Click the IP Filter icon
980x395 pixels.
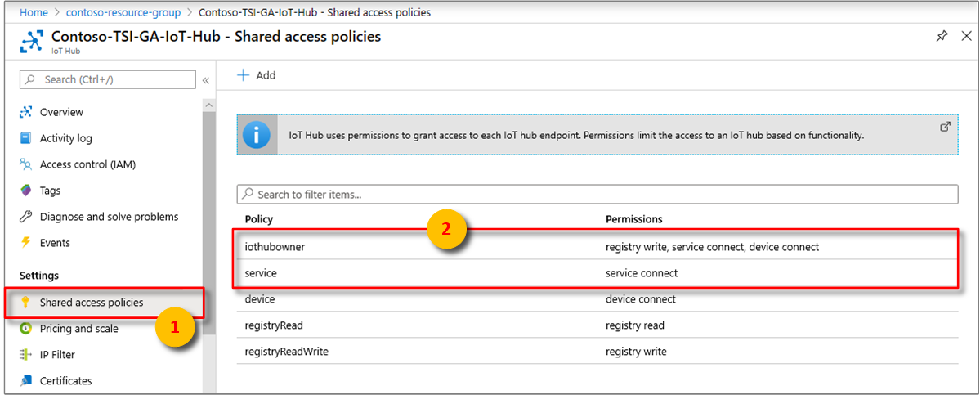click(x=25, y=355)
